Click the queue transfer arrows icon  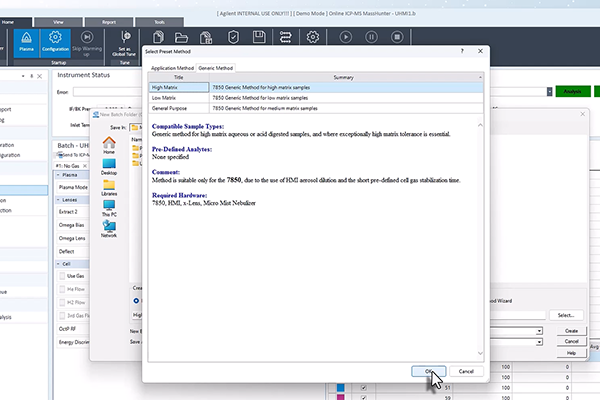pyautogui.click(x=285, y=37)
